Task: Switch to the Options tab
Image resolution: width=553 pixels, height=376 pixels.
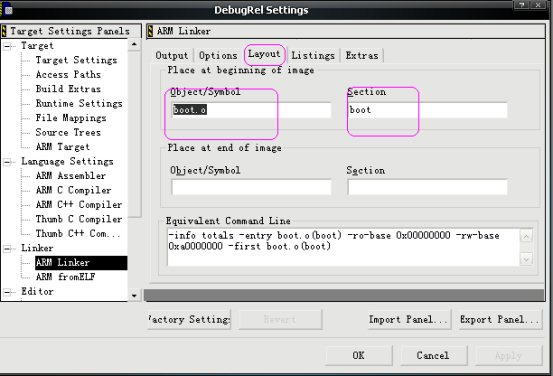Action: point(218,56)
